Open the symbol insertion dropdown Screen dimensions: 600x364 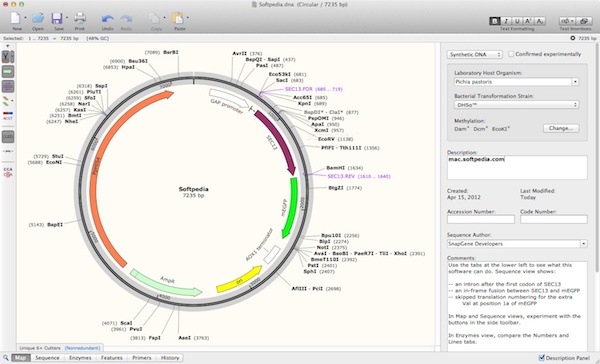coord(567,21)
